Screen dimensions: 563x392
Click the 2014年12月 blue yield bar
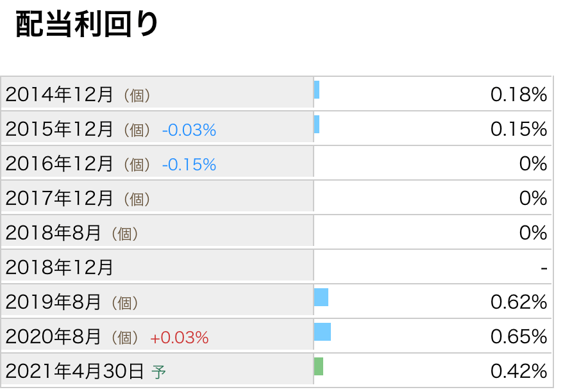pyautogui.click(x=317, y=90)
